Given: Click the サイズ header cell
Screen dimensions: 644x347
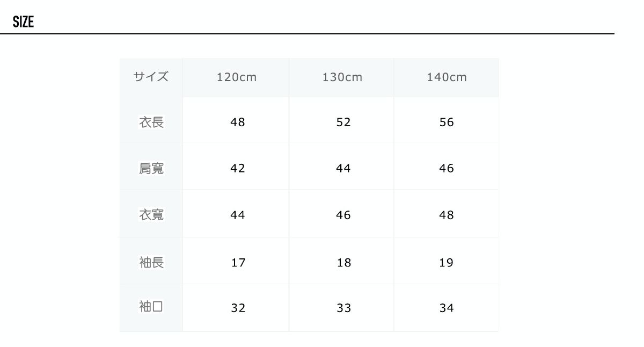Looking at the screenshot, I should pos(151,77).
